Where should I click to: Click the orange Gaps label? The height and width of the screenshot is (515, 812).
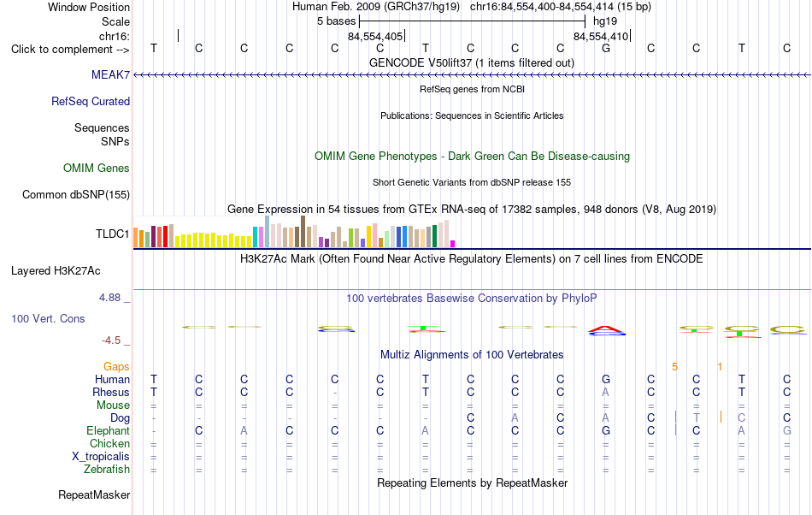coord(116,367)
